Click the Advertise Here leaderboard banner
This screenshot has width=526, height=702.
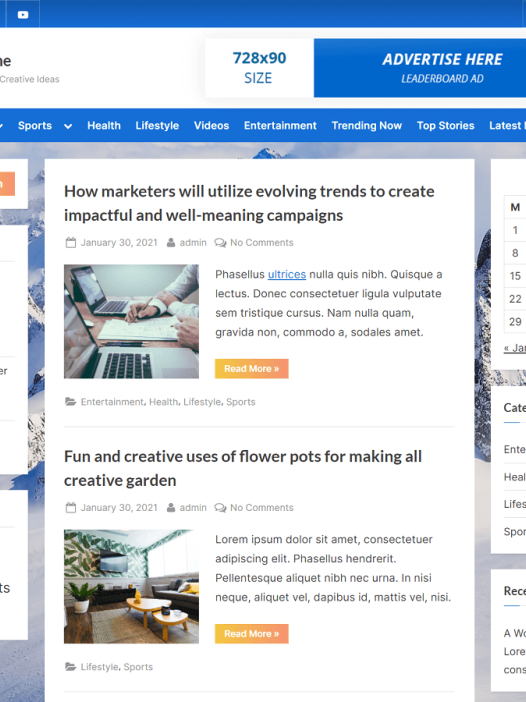tap(420, 68)
